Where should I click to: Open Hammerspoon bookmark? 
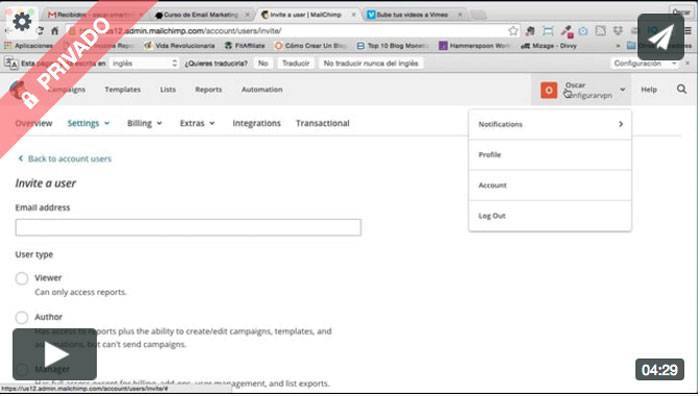pos(474,46)
